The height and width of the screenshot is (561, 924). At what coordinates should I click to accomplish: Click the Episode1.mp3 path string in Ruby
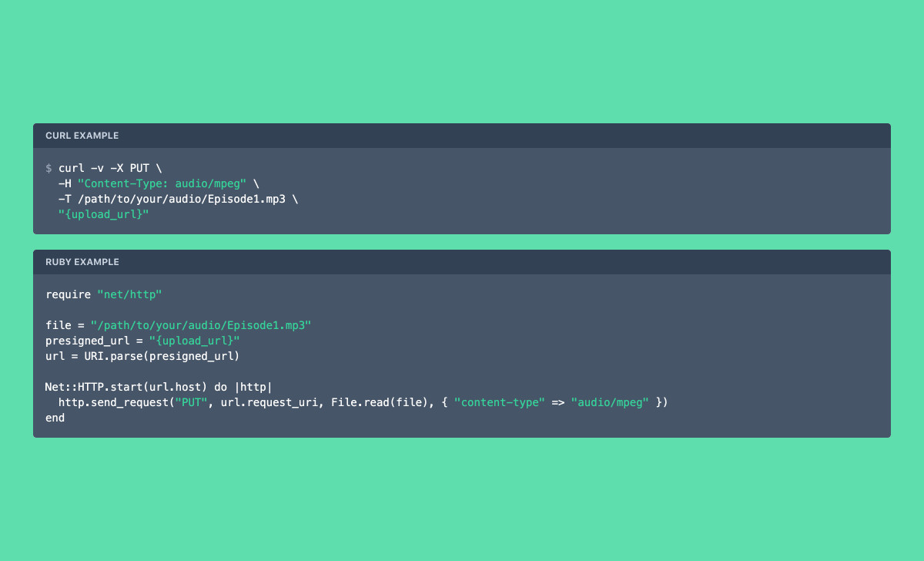pos(201,325)
